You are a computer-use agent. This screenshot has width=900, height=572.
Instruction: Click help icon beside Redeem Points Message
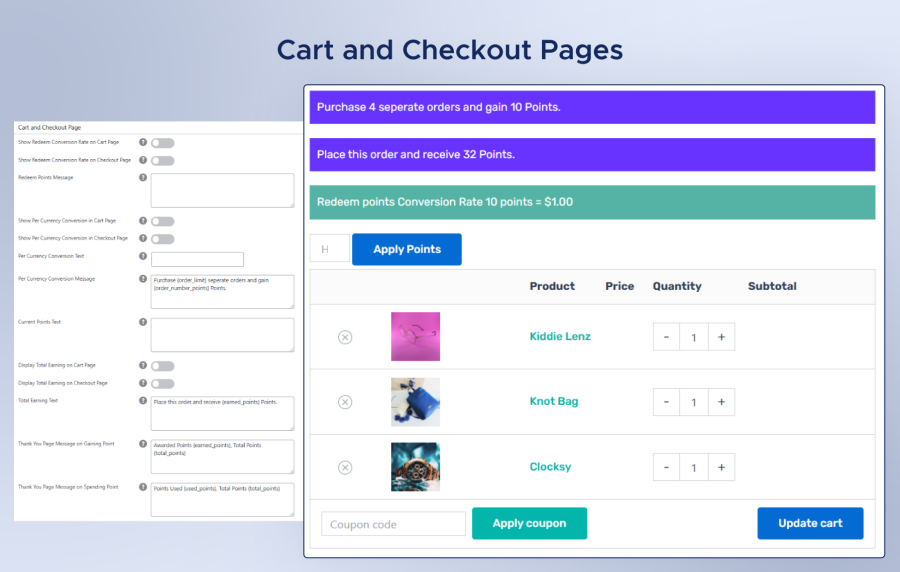click(143, 178)
